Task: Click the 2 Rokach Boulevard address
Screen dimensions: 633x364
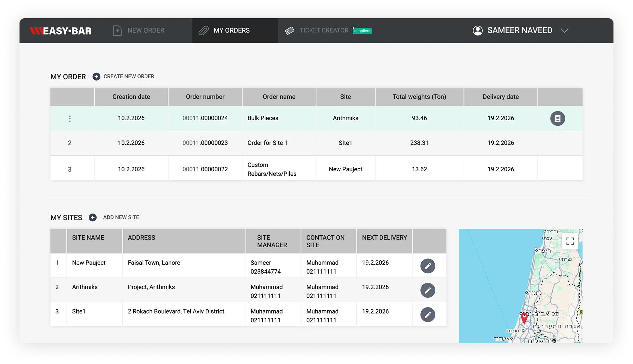Action: 176,311
